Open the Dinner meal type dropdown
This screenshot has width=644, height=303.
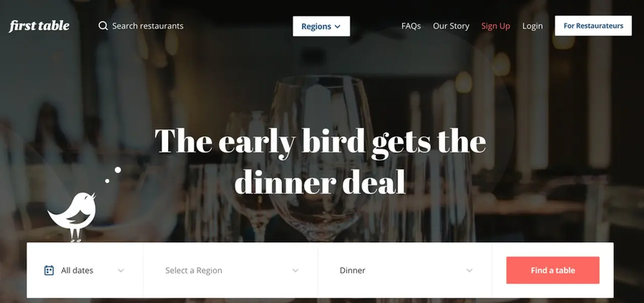click(405, 270)
